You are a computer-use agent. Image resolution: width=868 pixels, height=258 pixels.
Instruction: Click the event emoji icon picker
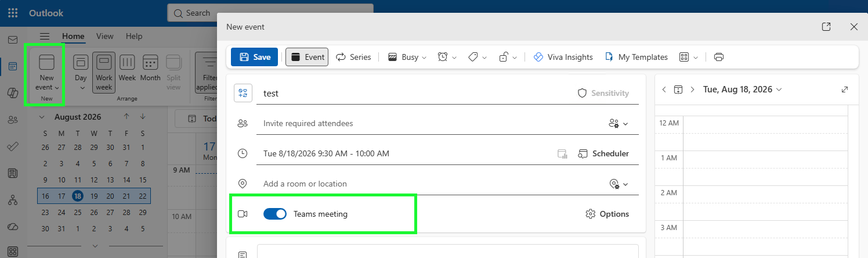[x=243, y=93]
